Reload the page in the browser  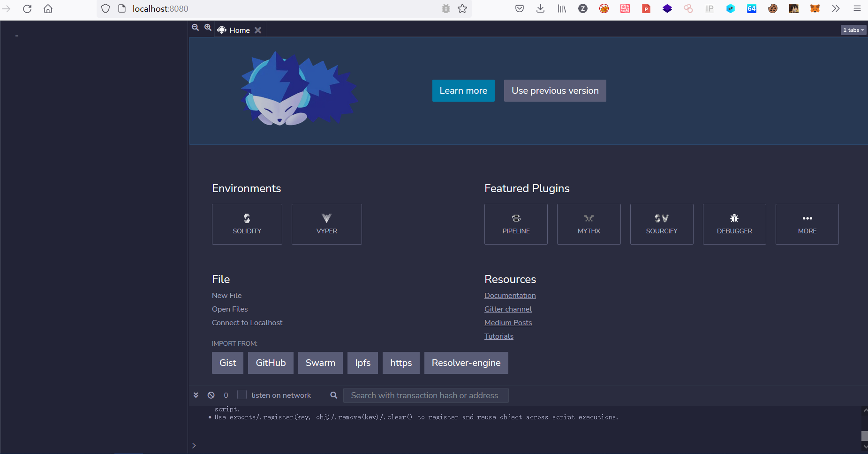(x=27, y=8)
